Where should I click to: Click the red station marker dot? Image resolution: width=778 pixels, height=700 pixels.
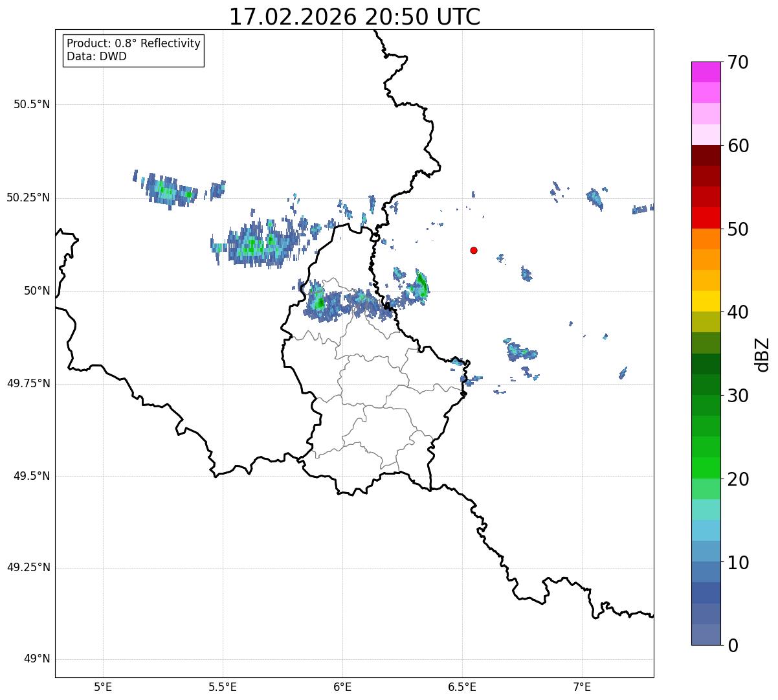(x=474, y=250)
